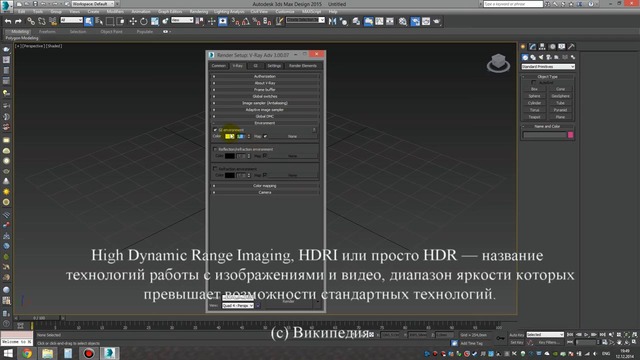Expand the Authorization rollout
Viewport: 640px width, 360px height.
265,76
